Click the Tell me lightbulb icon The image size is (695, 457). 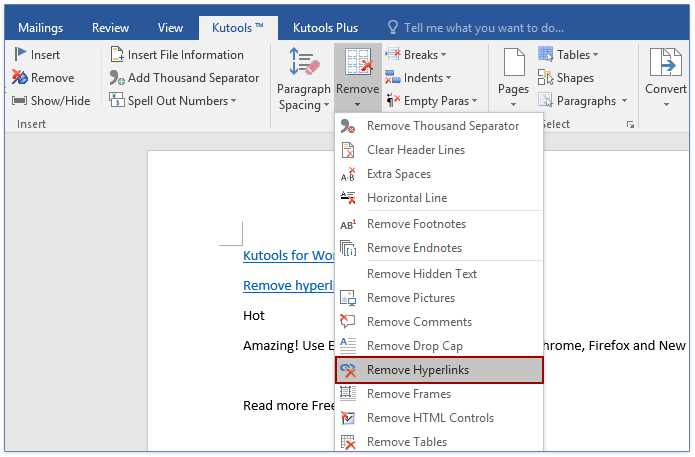(x=393, y=27)
